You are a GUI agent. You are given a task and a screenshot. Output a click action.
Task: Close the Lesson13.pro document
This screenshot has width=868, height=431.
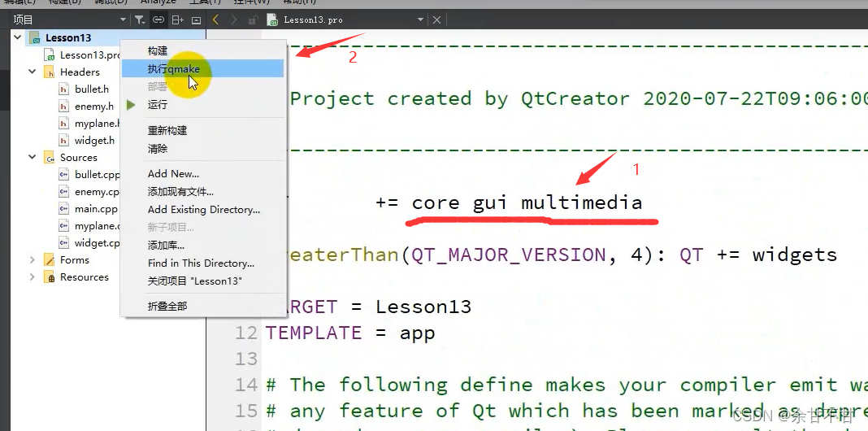436,20
